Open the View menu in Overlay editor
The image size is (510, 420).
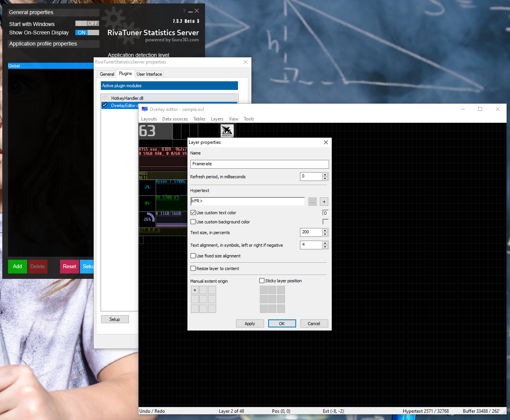point(234,119)
